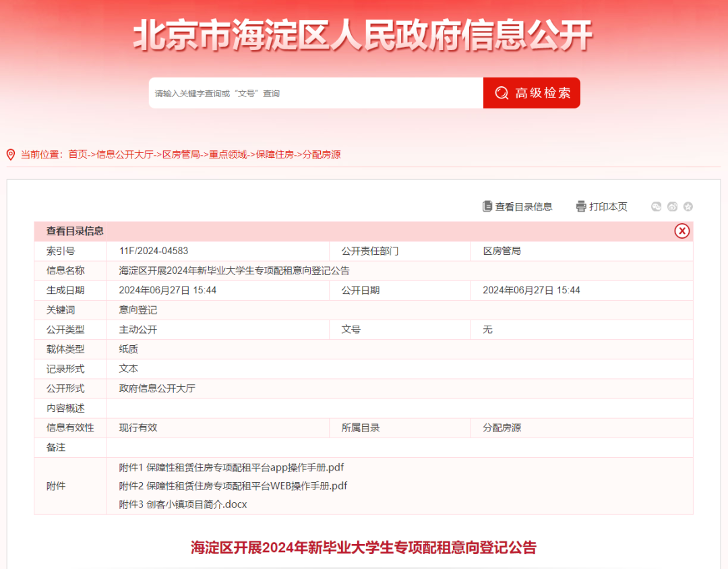728x569 pixels.
Task: Click the magnifier icon in 高级检索
Action: (x=500, y=92)
